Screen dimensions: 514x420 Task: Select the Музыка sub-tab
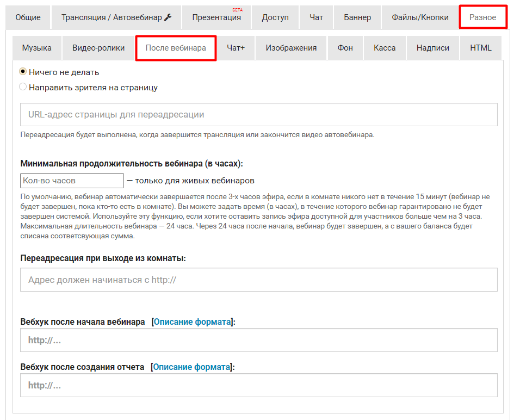(37, 48)
